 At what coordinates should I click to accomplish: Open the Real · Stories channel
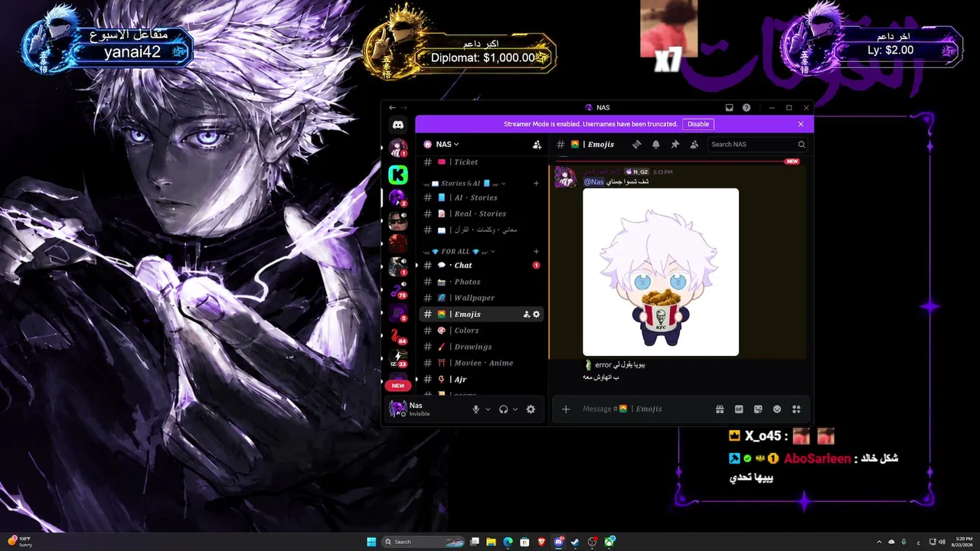[x=482, y=214]
